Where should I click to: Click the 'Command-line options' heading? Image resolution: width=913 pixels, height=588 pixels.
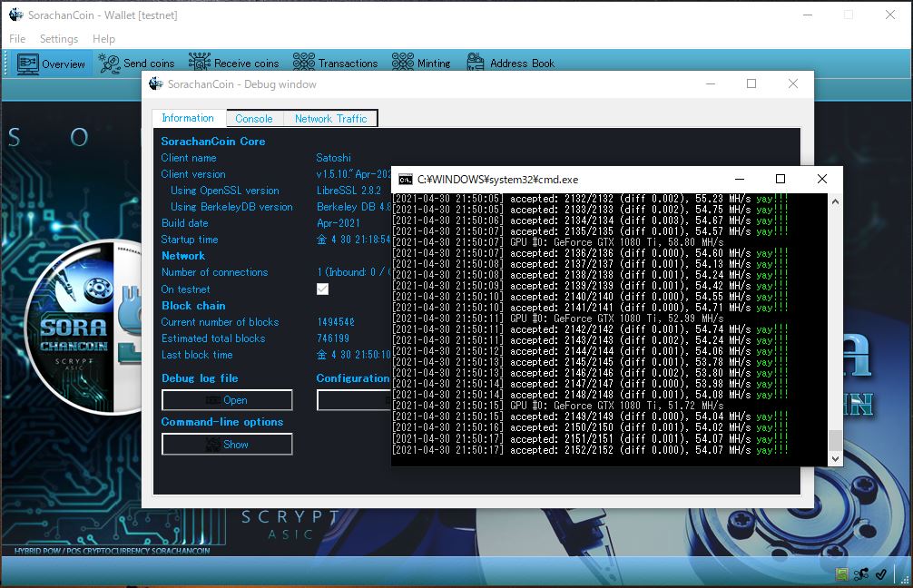[221, 422]
